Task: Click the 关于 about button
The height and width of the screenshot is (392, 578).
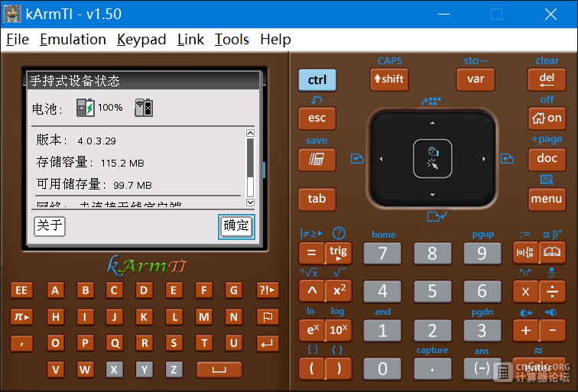Action: (x=50, y=226)
